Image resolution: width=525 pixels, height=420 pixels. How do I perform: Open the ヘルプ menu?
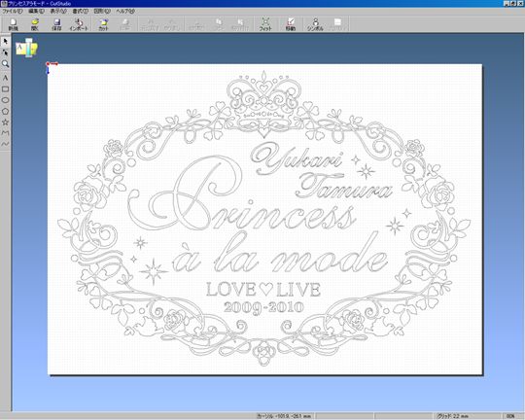click(125, 11)
